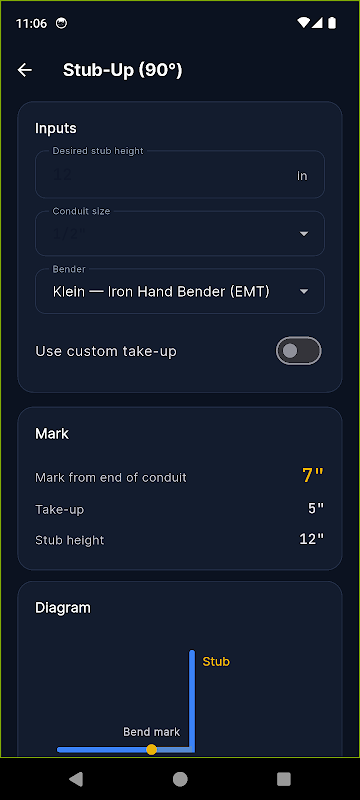This screenshot has width=360, height=800.
Task: Tap the Wi-Fi status icon
Action: pyautogui.click(x=304, y=23)
